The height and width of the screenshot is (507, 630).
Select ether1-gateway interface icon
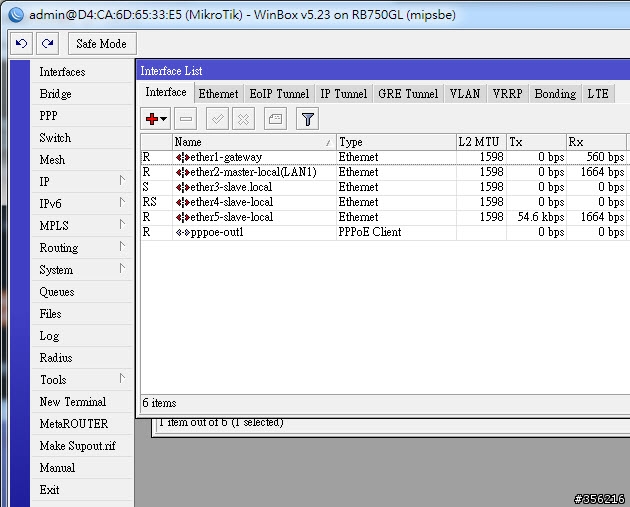point(183,157)
